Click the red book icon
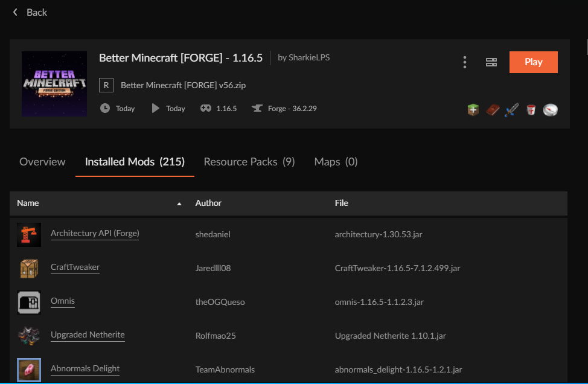Screen dimensions: 588x384 pyautogui.click(x=493, y=109)
